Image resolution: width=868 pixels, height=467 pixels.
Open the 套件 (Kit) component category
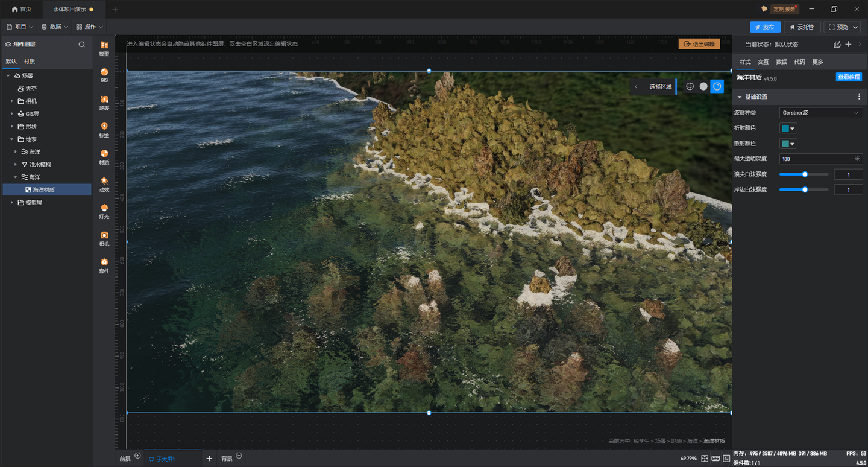click(x=104, y=265)
